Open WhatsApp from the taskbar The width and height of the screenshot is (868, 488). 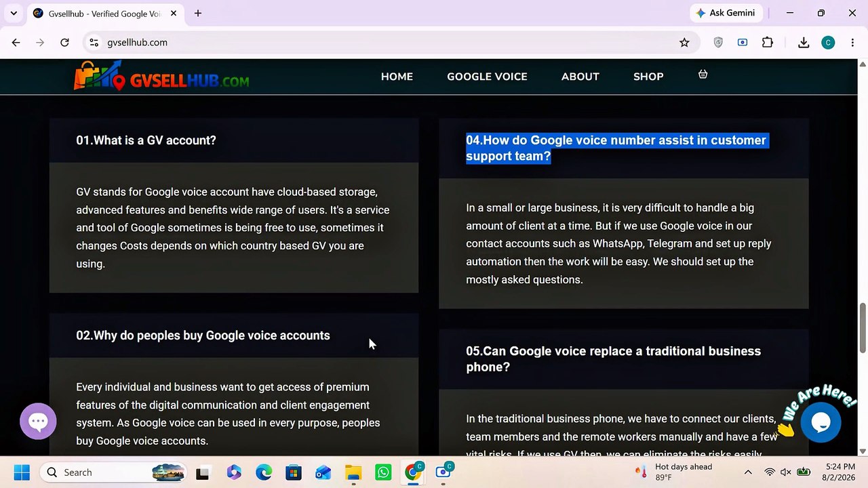(383, 472)
